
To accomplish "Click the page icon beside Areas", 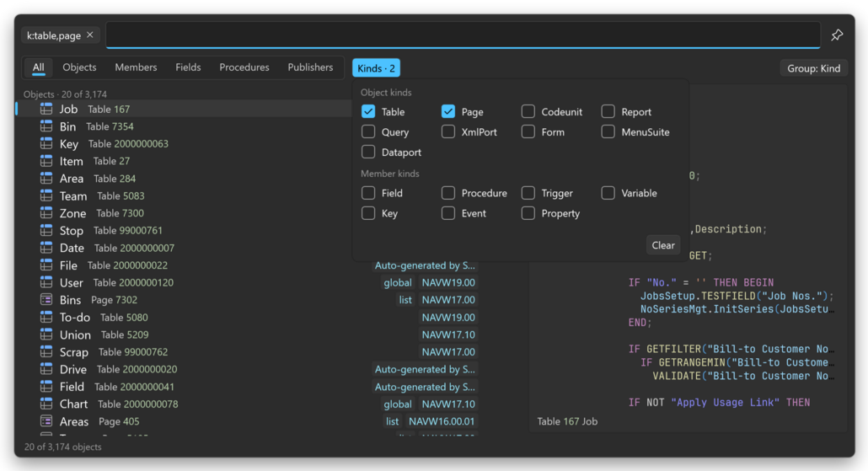I will tap(46, 421).
